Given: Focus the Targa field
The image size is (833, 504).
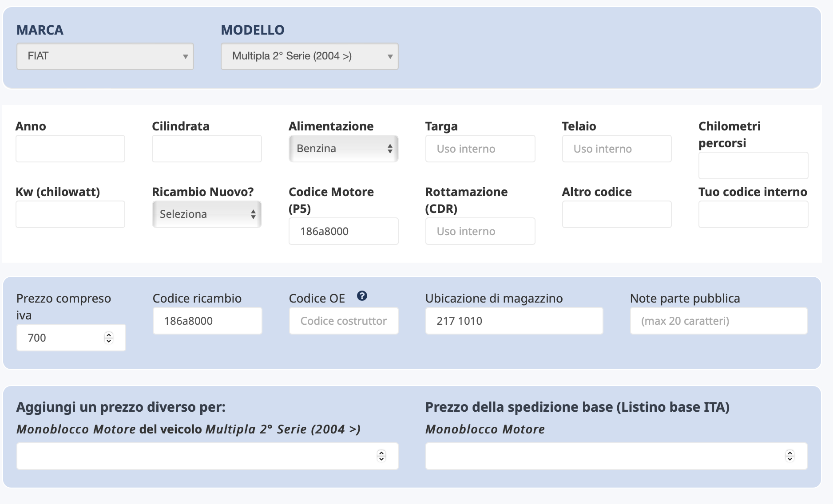Looking at the screenshot, I should click(480, 149).
